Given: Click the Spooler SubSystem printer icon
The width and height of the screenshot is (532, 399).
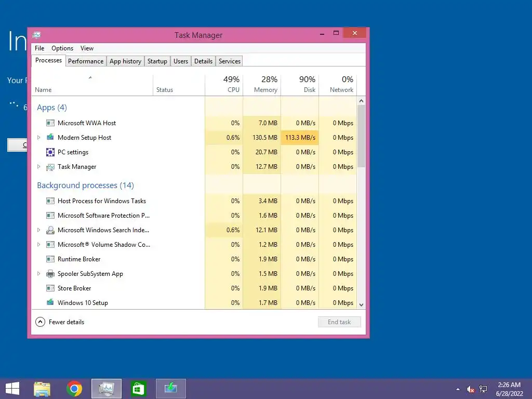Looking at the screenshot, I should [50, 273].
